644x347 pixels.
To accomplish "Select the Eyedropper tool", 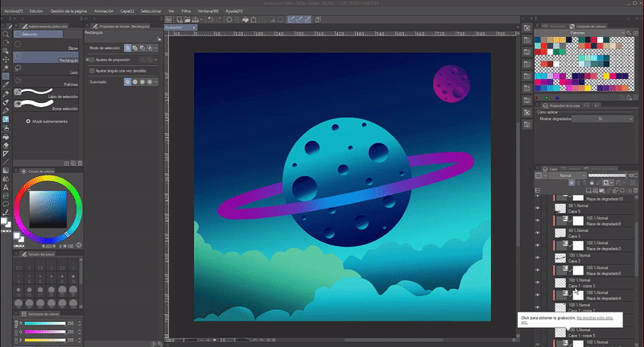I will (6, 83).
